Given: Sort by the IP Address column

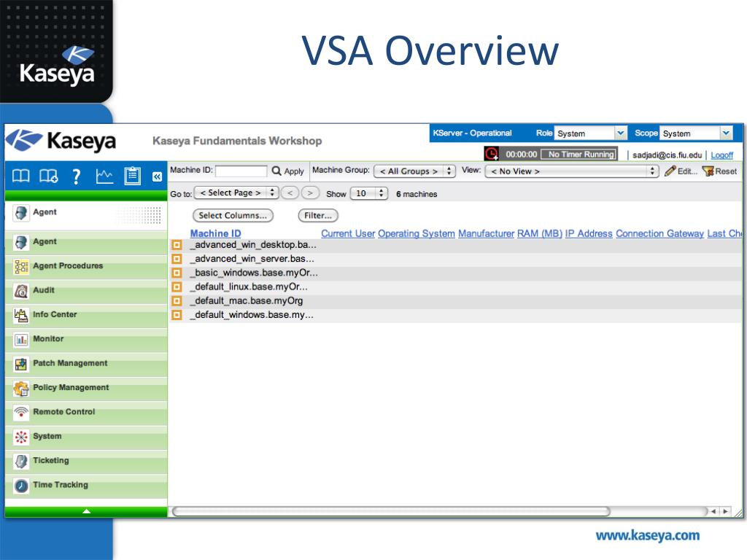Looking at the screenshot, I should click(589, 234).
